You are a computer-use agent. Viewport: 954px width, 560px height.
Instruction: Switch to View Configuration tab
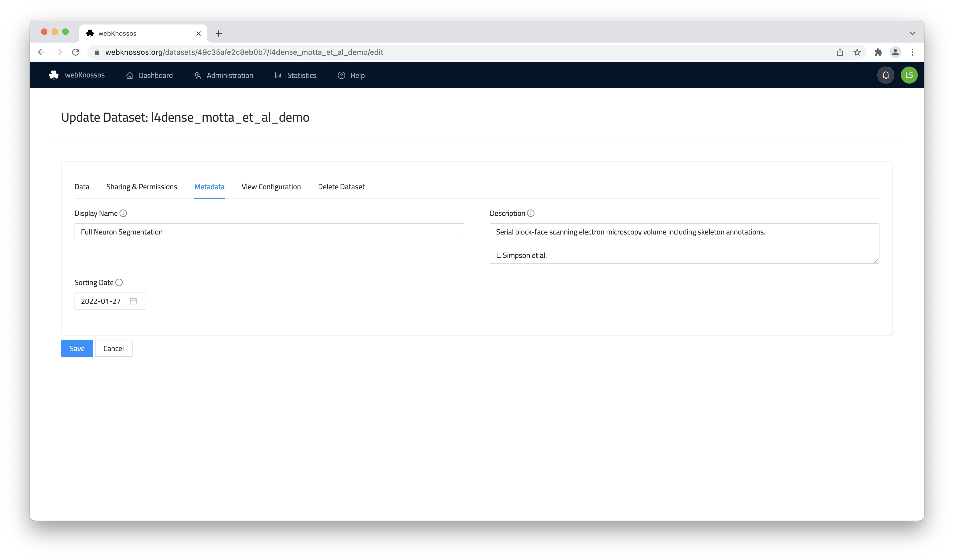click(x=271, y=187)
